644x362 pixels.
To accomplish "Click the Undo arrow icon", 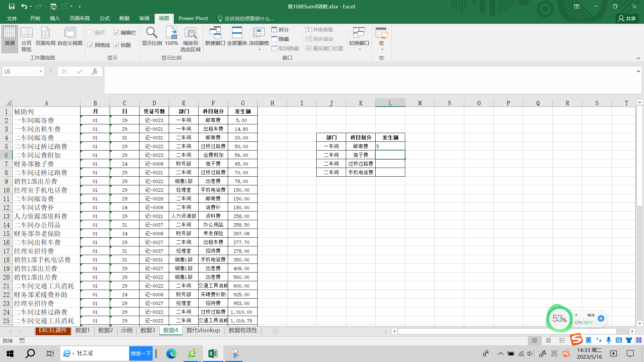I will pyautogui.click(x=24, y=6).
